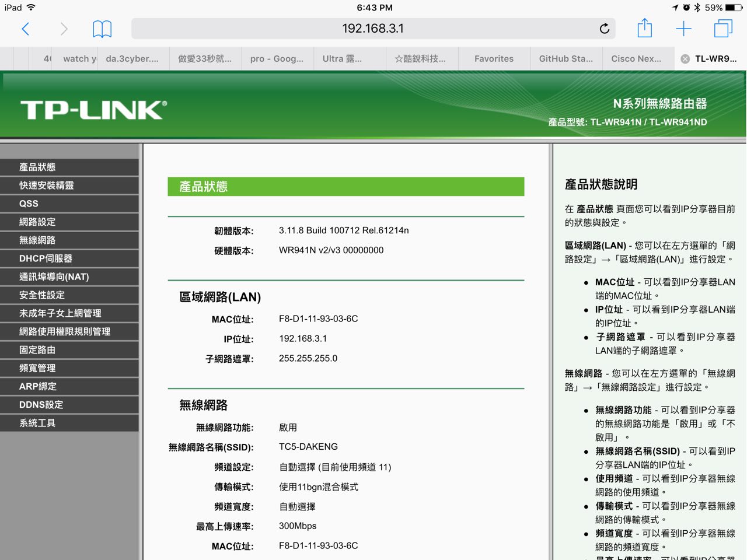Switch to the da.3cyber tab
Viewport: 747px width, 560px height.
pyautogui.click(x=132, y=59)
